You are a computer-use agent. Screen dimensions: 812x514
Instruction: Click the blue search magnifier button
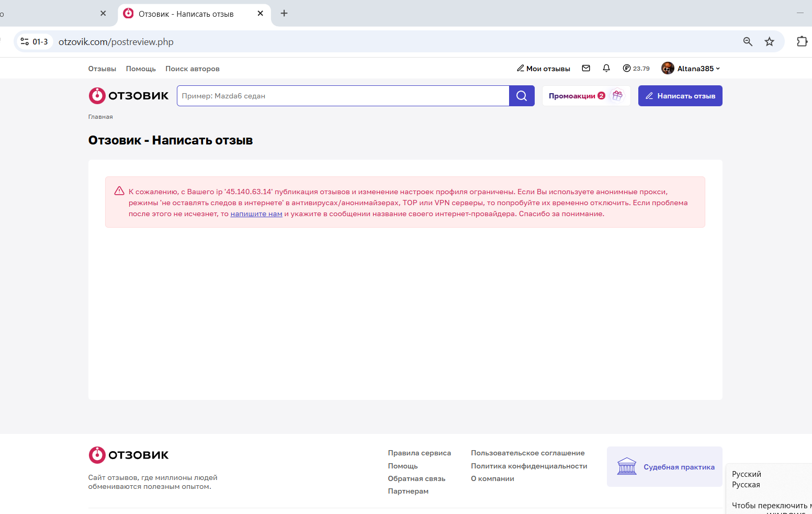522,96
